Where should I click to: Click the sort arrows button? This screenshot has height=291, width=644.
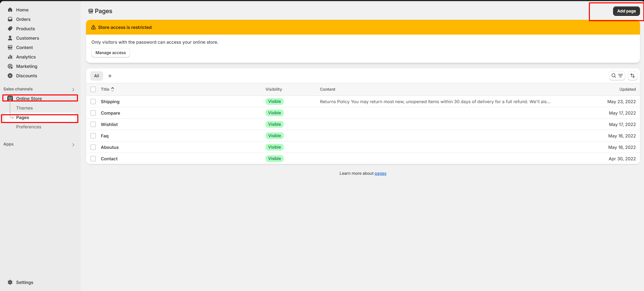click(632, 76)
